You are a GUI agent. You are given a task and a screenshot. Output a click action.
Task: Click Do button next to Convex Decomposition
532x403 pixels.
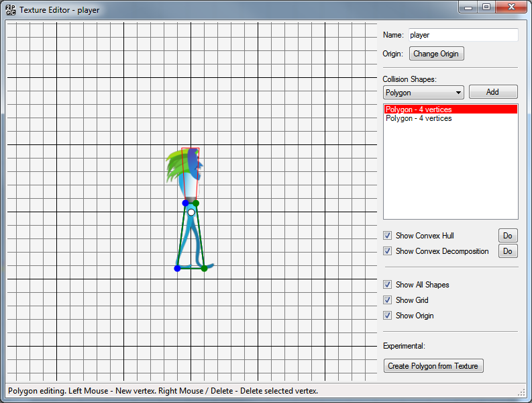pyautogui.click(x=508, y=251)
